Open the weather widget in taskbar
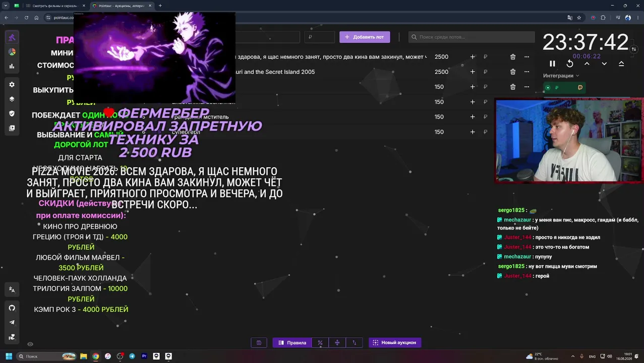This screenshot has height=363, width=644. [x=542, y=356]
